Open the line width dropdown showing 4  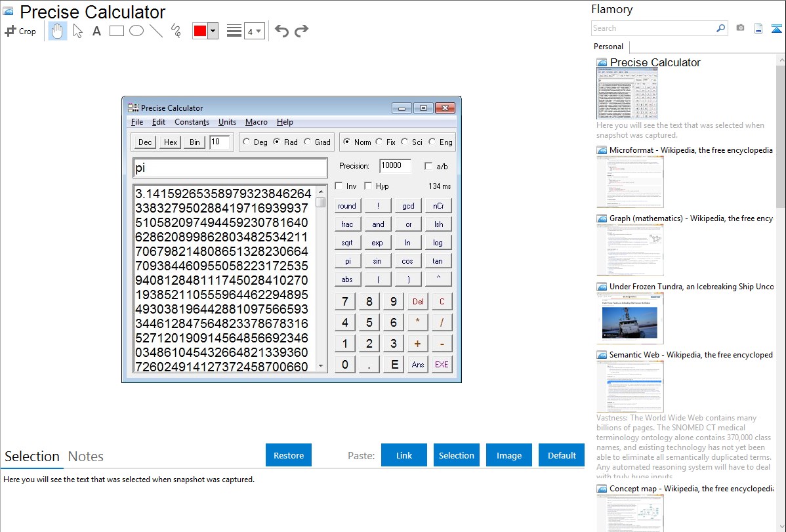click(254, 31)
